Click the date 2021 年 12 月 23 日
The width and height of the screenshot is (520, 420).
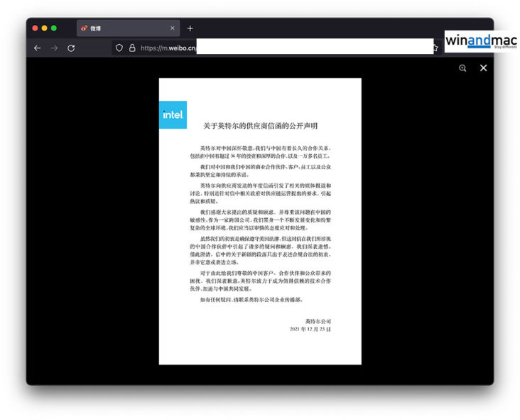click(310, 330)
